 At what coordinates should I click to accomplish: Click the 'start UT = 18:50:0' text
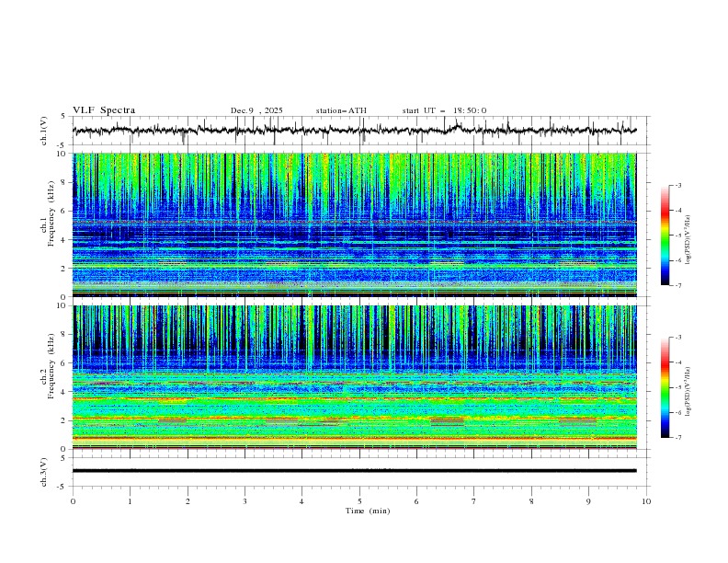tap(444, 110)
